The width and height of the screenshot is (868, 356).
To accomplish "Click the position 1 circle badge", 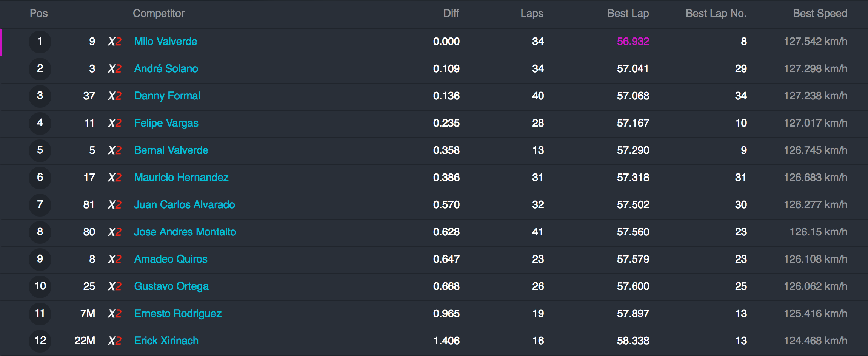I will click(40, 42).
